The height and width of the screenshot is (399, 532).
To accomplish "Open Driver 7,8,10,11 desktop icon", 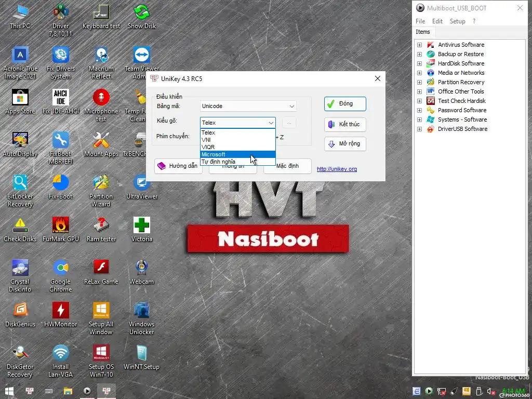I will (x=60, y=20).
